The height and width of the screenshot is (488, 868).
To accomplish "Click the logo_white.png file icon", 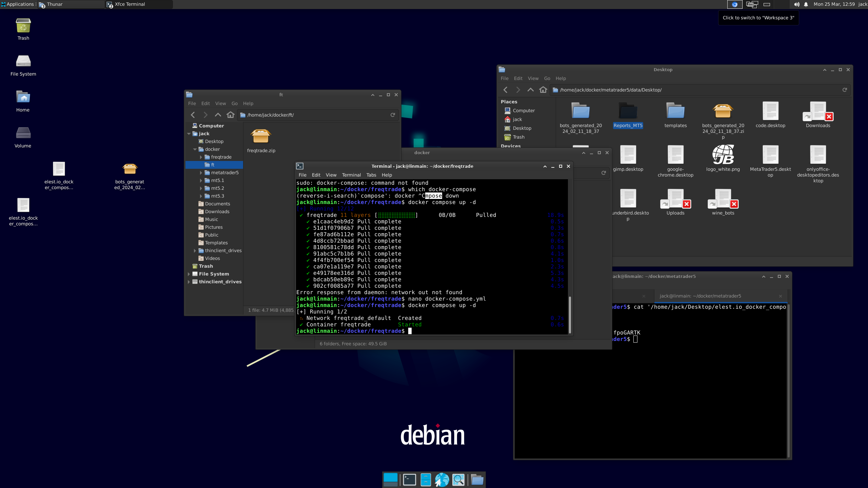I will pyautogui.click(x=723, y=155).
